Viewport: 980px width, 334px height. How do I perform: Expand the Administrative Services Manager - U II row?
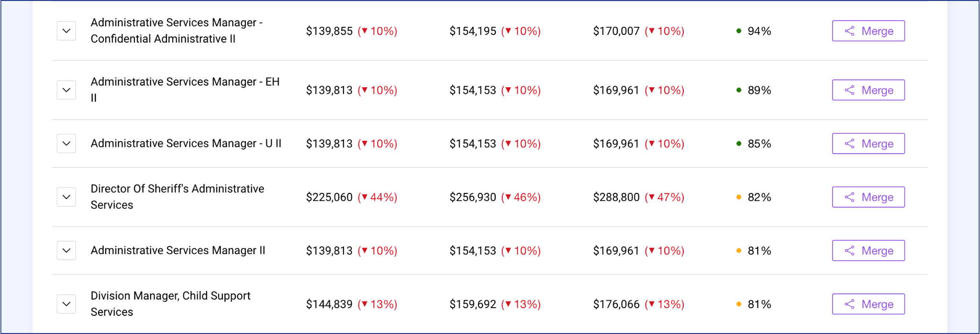point(67,144)
